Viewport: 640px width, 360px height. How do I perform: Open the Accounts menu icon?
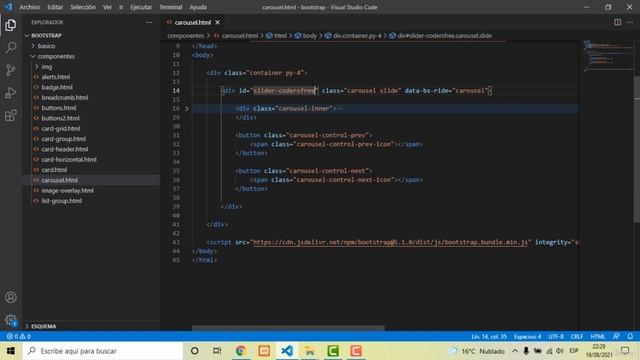click(11, 297)
